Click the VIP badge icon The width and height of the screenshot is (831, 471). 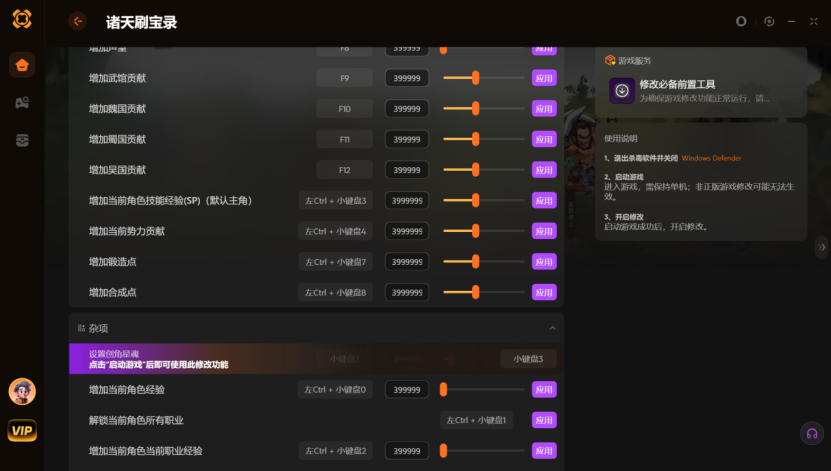point(22,430)
